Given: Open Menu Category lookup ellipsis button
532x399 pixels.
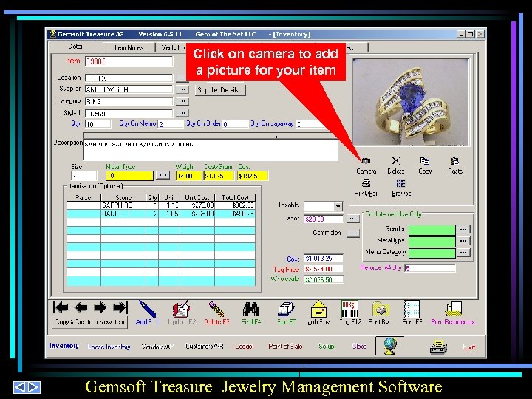Looking at the screenshot, I should tap(463, 253).
